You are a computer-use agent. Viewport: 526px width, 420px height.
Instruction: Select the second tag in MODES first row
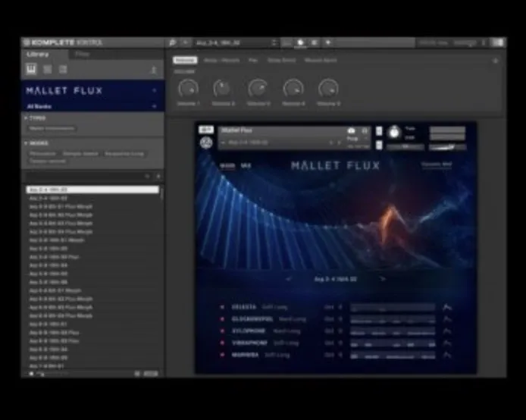pos(80,154)
